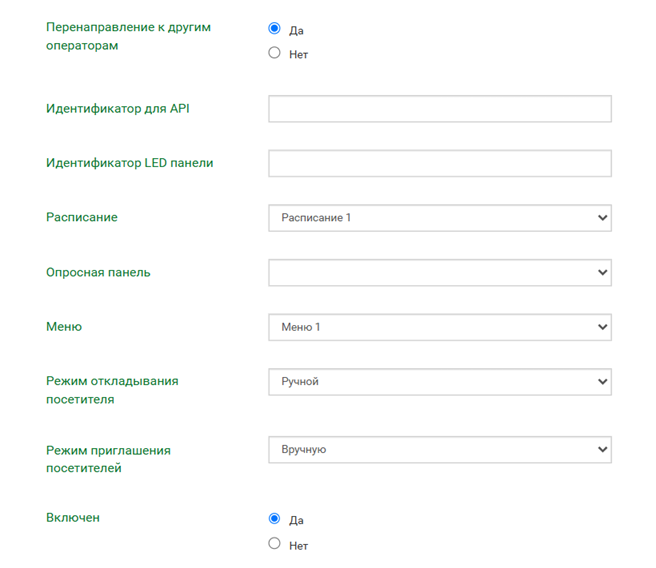Viewport: 656px width, 568px height.
Task: Select 'Нет' for Перенаправление к другим операторам
Action: tap(275, 53)
